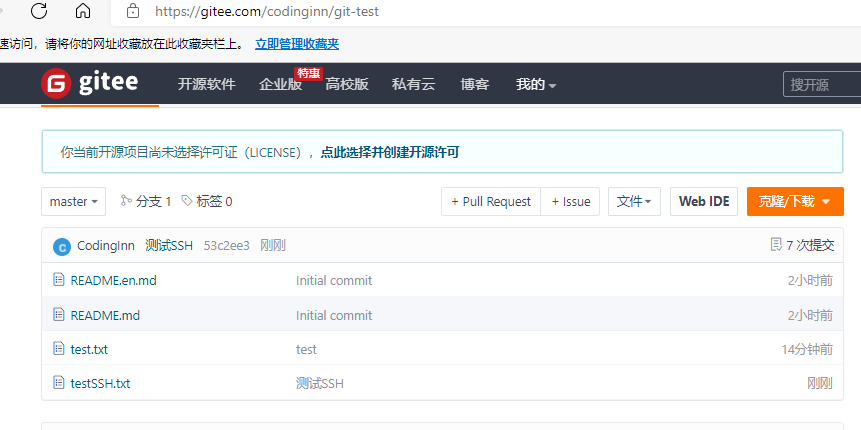Click 测试SSH commit message for testSSH.txt

(320, 383)
